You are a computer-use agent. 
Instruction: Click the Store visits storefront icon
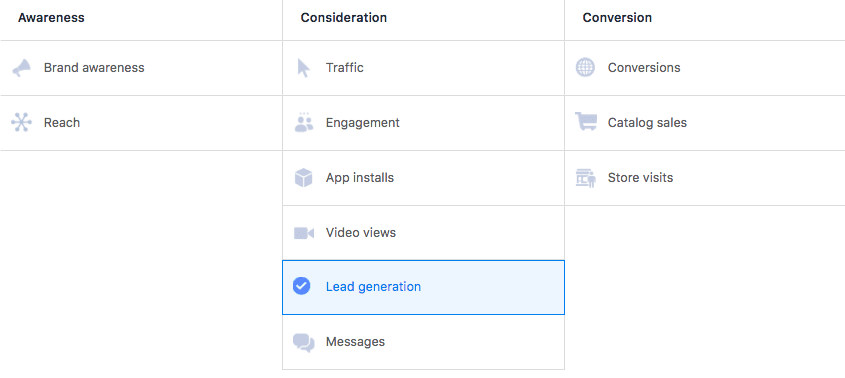point(586,177)
